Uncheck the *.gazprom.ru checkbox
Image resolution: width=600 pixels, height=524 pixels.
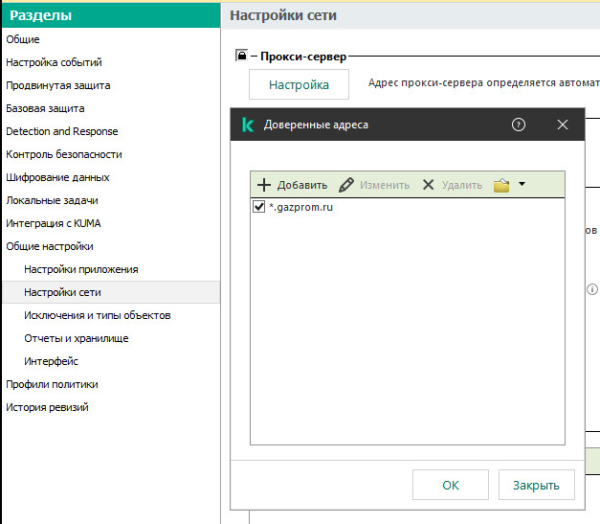[260, 207]
